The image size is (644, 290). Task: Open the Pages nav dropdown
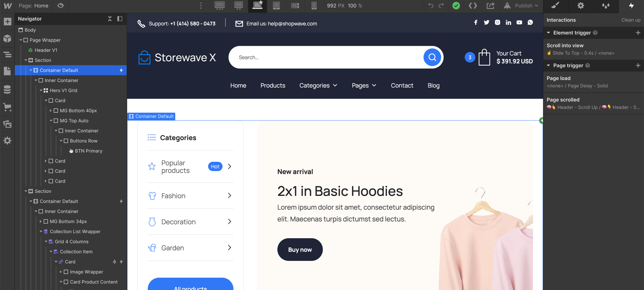coord(364,85)
